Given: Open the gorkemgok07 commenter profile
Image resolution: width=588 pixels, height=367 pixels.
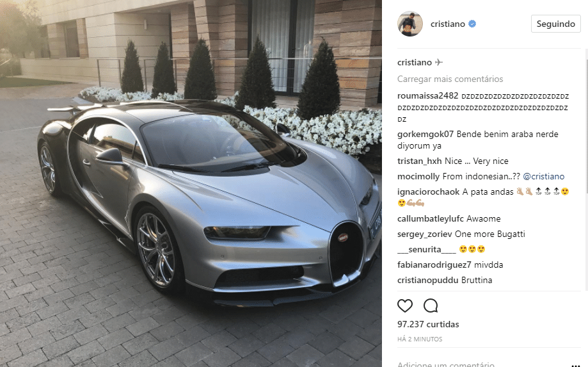Looking at the screenshot, I should (425, 134).
